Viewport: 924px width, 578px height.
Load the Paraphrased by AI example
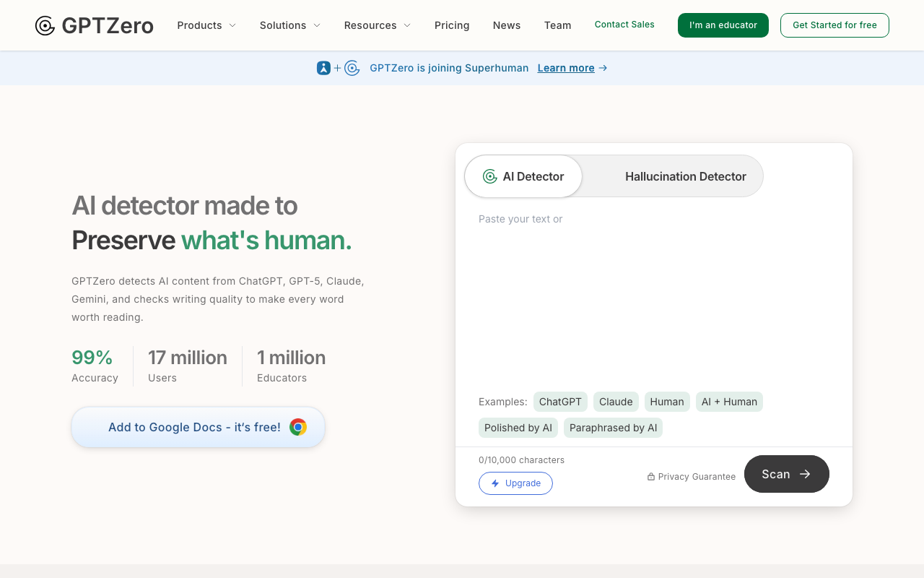(x=614, y=428)
